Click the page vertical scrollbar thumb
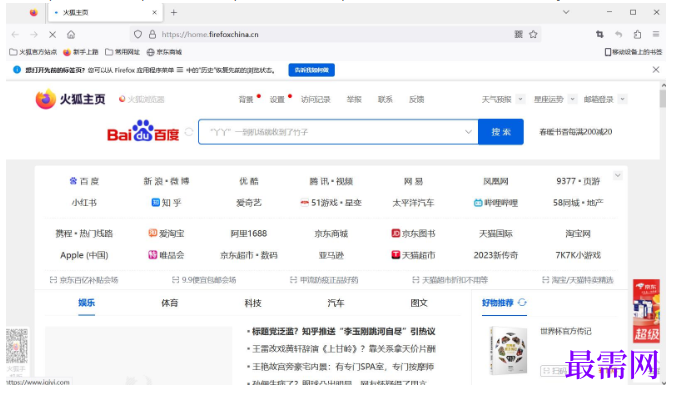 click(663, 98)
